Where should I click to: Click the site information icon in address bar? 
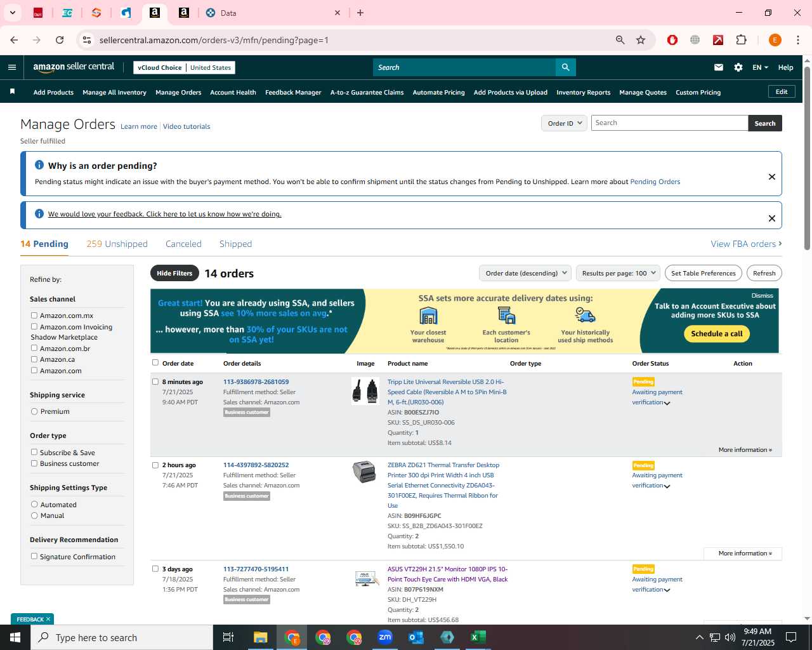[x=87, y=40]
